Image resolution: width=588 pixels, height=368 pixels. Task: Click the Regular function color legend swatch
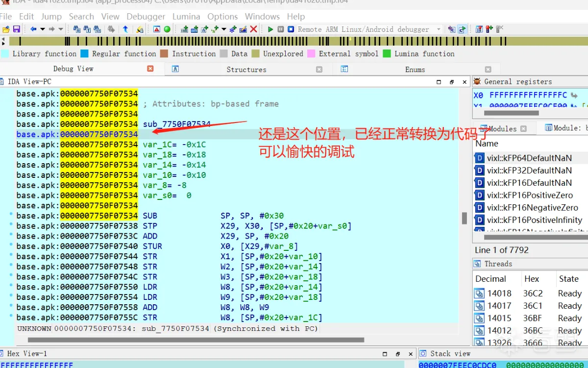tap(84, 54)
